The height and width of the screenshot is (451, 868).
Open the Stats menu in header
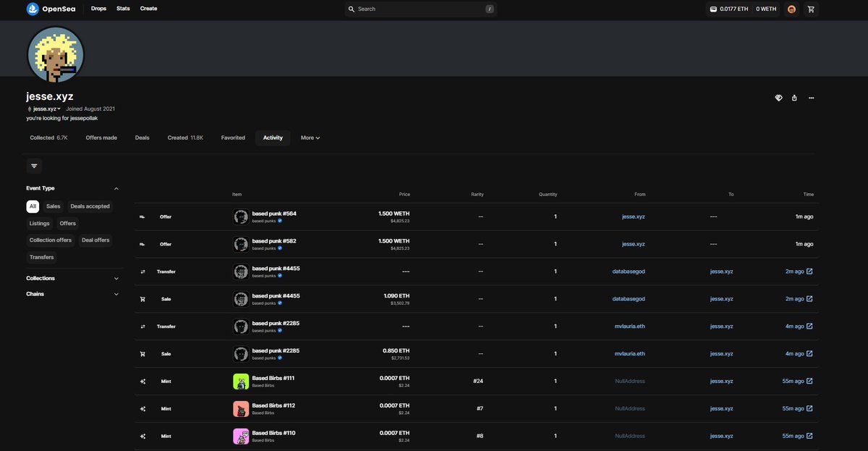pos(123,9)
